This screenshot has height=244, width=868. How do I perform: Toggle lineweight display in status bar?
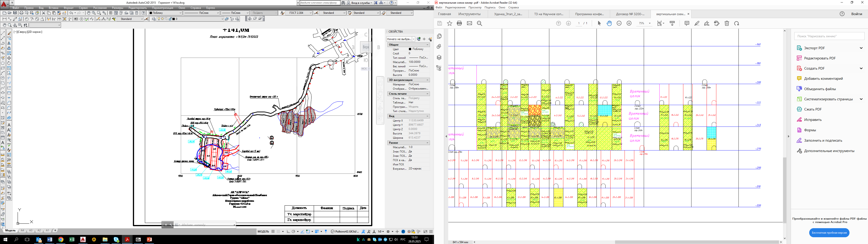[317, 232]
